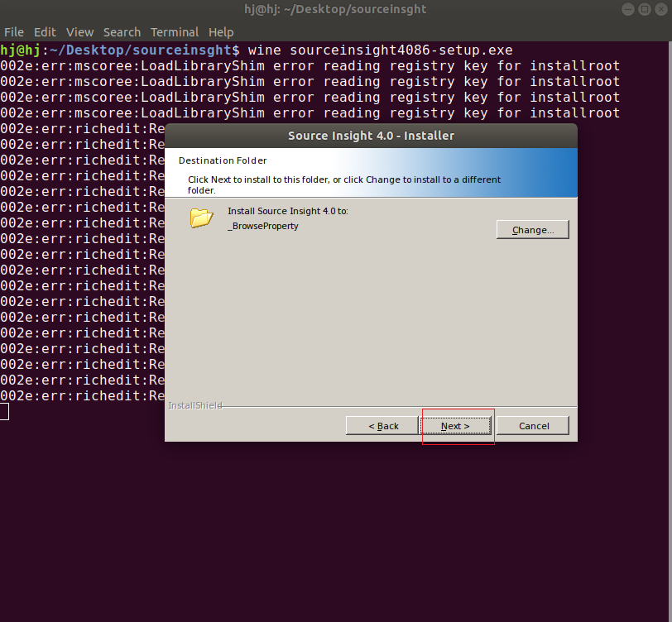
Task: Click the yellow folder icon in the installer
Action: pyautogui.click(x=200, y=218)
